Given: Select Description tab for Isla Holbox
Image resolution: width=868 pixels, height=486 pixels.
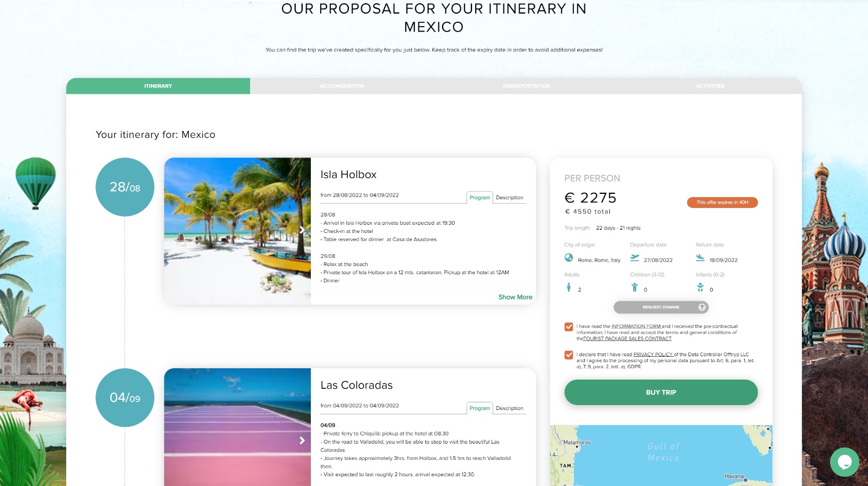Looking at the screenshot, I should point(509,198).
